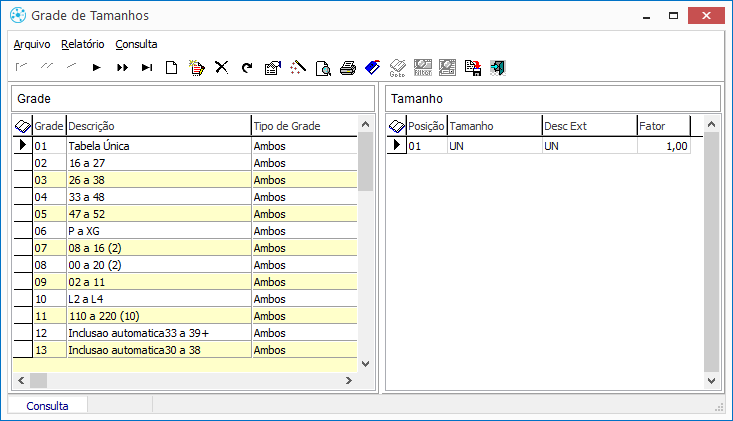This screenshot has height=421, width=733.
Task: Select the row '110 a 220 (10)'
Action: pyautogui.click(x=185, y=316)
